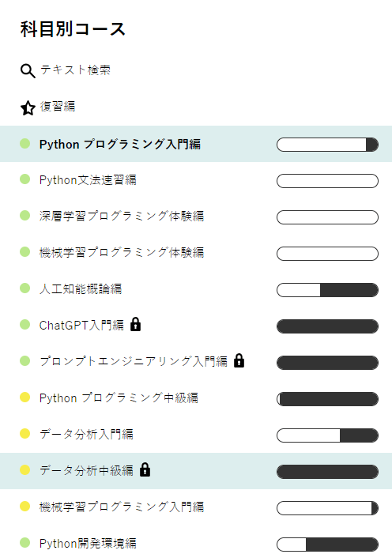Open Python開発環境編 course
392x554 pixels.
point(196,543)
